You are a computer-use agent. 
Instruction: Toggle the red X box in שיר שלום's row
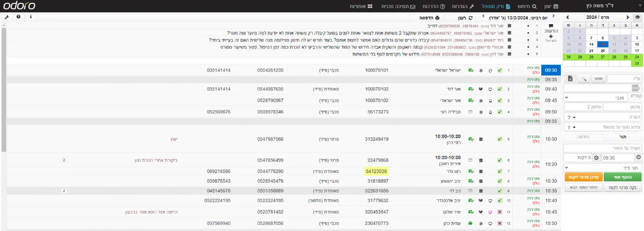click(x=500, y=212)
